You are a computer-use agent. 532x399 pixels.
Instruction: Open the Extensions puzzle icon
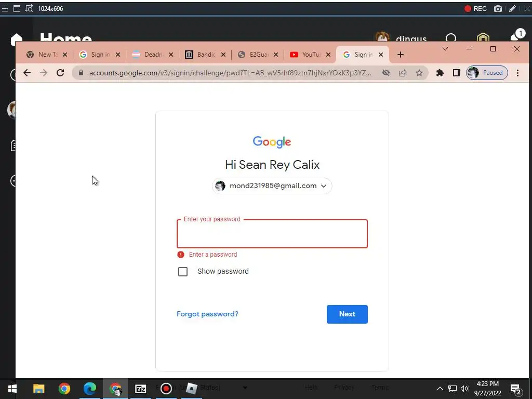click(440, 73)
